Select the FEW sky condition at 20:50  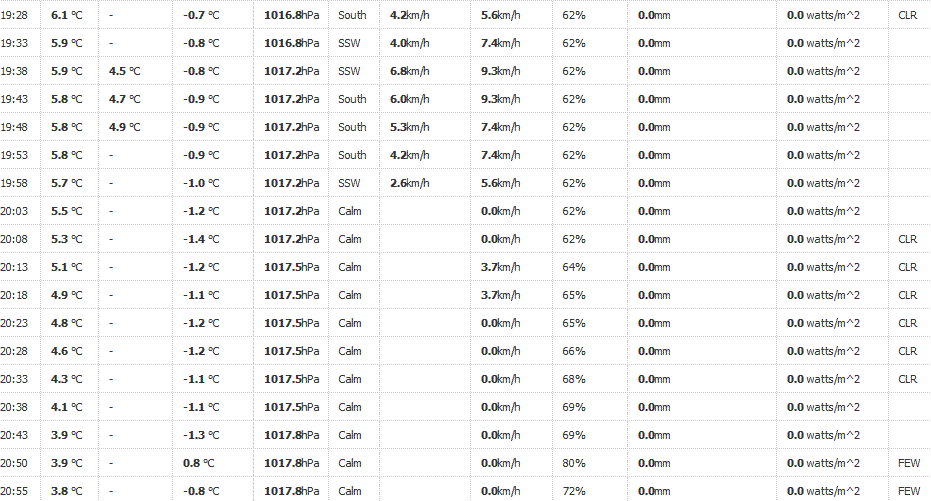[909, 463]
